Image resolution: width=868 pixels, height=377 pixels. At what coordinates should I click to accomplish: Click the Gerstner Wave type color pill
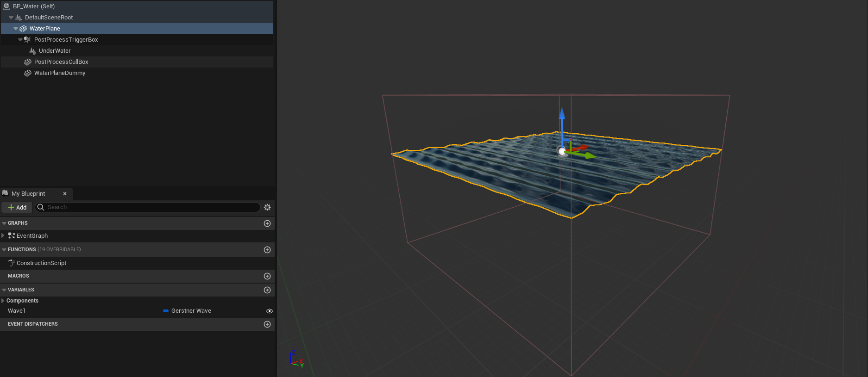click(166, 311)
